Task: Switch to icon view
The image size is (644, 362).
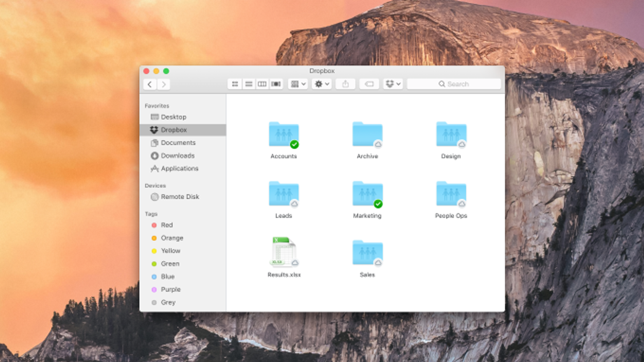Action: (235, 84)
